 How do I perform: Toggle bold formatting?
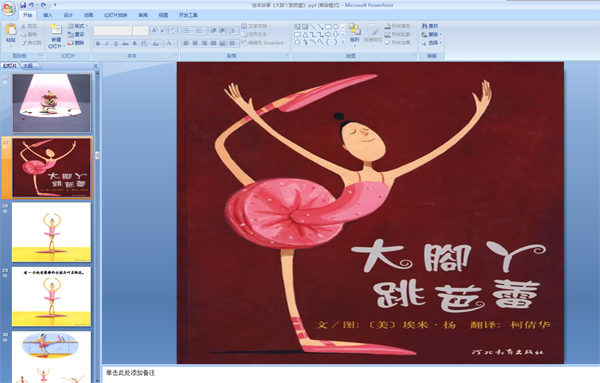pos(98,44)
